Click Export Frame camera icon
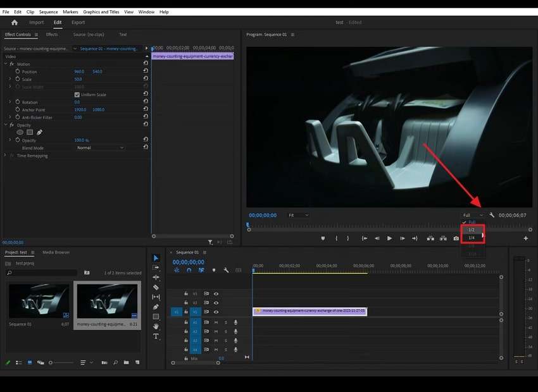The height and width of the screenshot is (392, 538). point(456,238)
